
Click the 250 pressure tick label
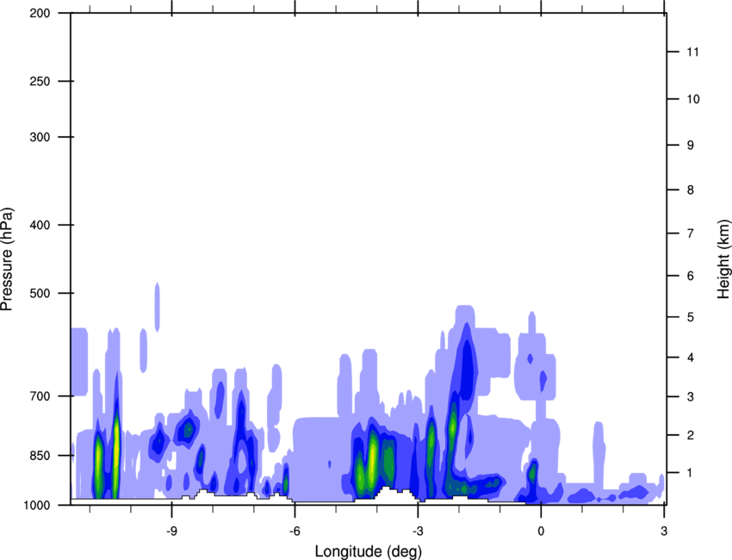pos(40,81)
